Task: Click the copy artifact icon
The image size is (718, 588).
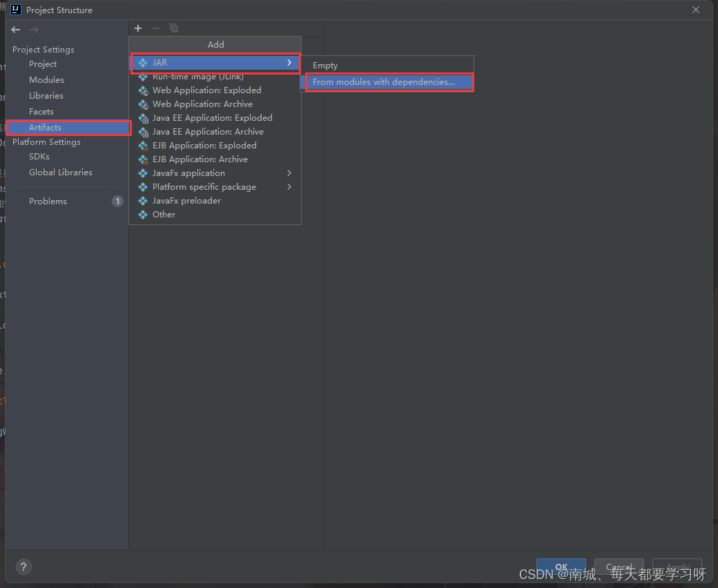Action: (x=173, y=28)
